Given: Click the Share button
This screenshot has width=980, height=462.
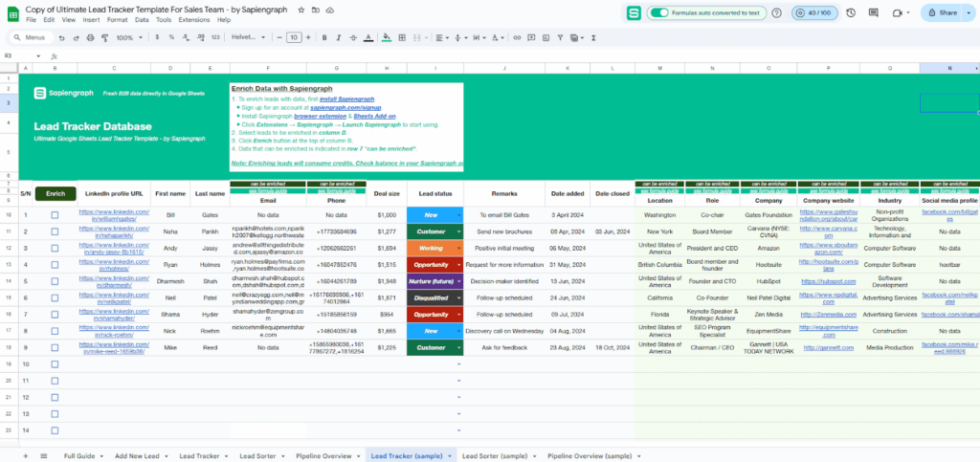Looking at the screenshot, I should 943,12.
